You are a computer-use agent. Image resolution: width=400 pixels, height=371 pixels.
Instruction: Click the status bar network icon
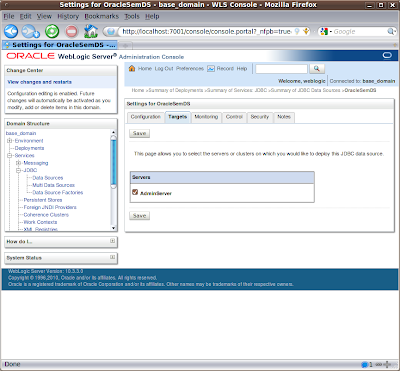pyautogui.click(x=364, y=365)
